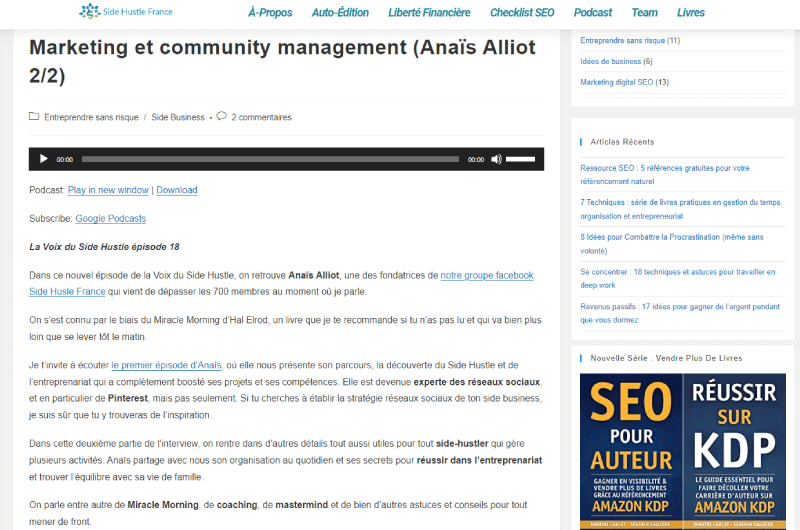Click Play in new window link
This screenshot has height=530, width=800.
[x=108, y=190]
